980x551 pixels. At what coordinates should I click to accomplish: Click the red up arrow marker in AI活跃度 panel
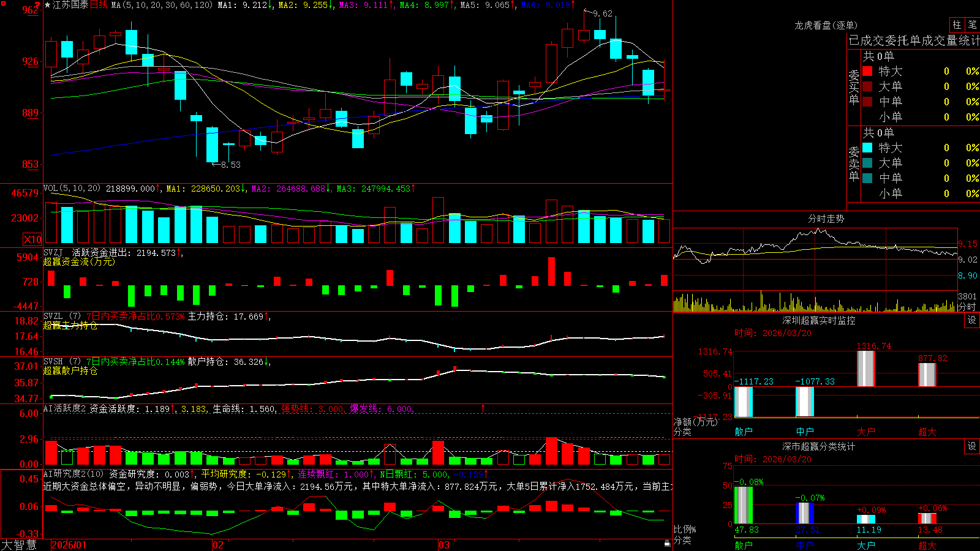click(x=483, y=408)
